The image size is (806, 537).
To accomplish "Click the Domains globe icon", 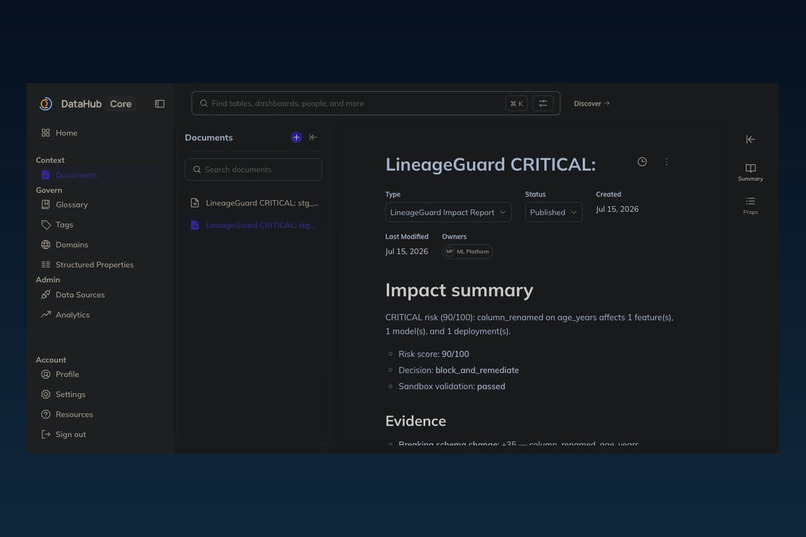I will tap(46, 245).
